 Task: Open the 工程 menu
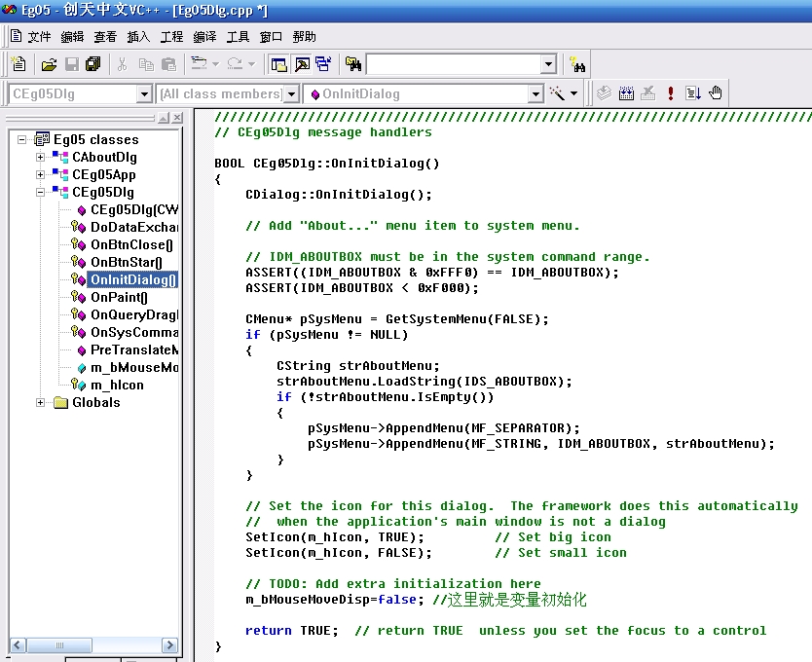click(x=172, y=37)
